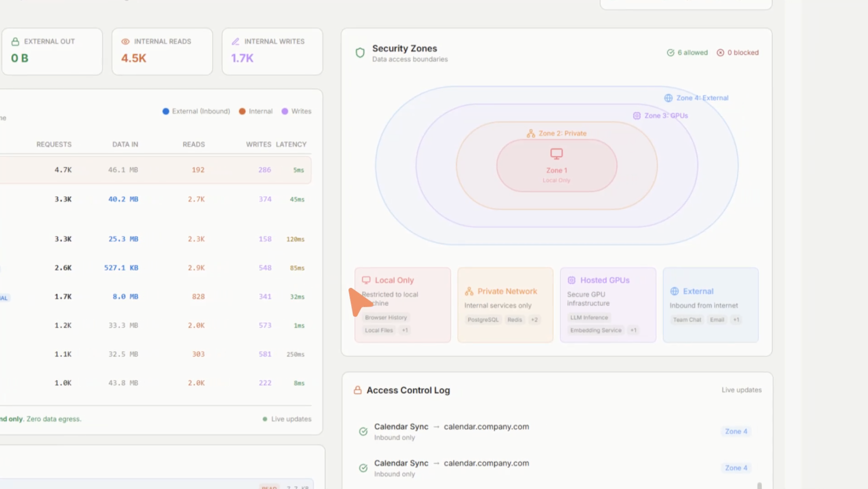The width and height of the screenshot is (868, 489).
Task: Sort table by the LATENCY column header
Action: click(291, 145)
